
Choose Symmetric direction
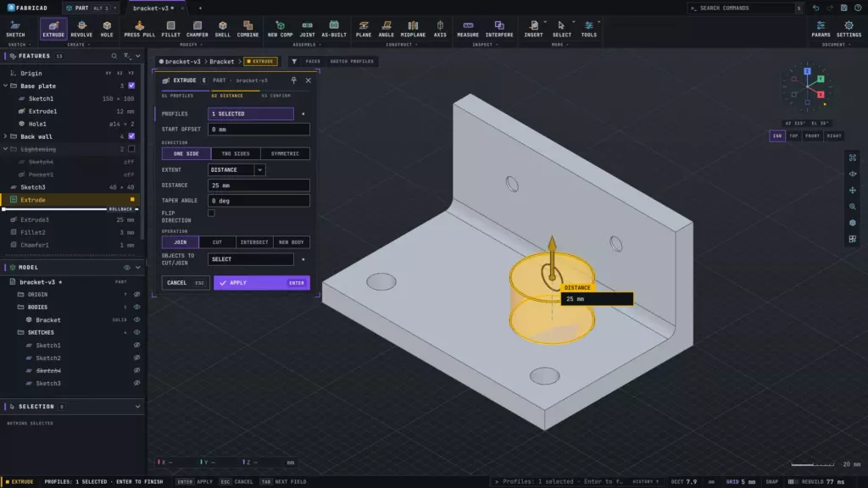[x=285, y=154]
